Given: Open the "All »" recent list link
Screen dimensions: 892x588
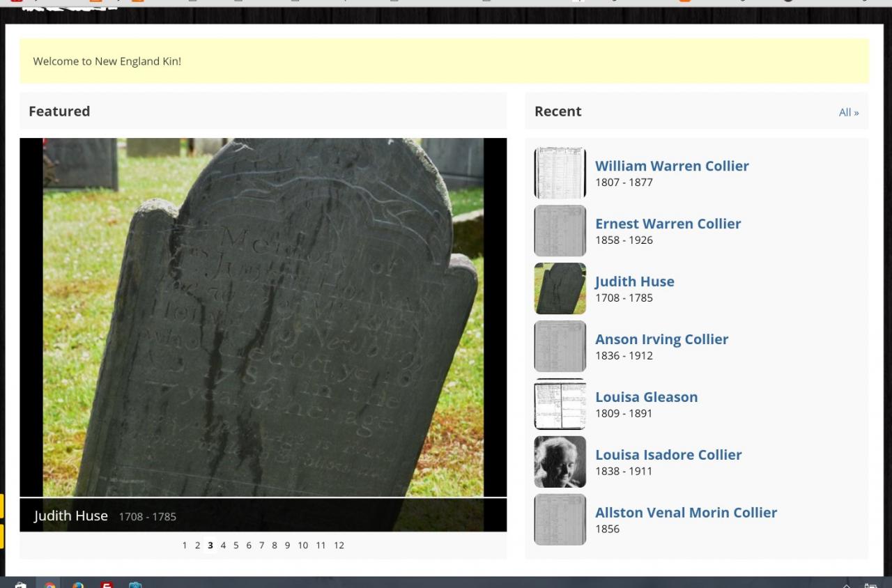Looking at the screenshot, I should (848, 112).
